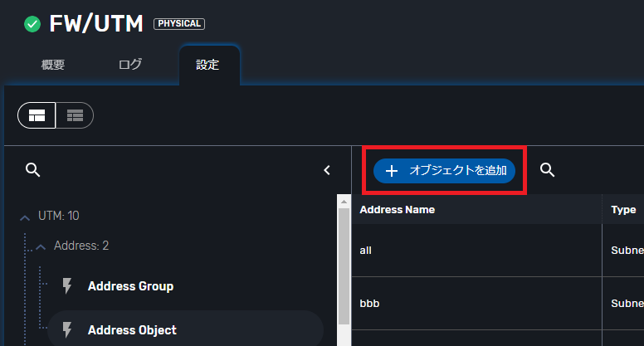Click the tree scrollbar up arrow
The image size is (644, 346).
344,202
